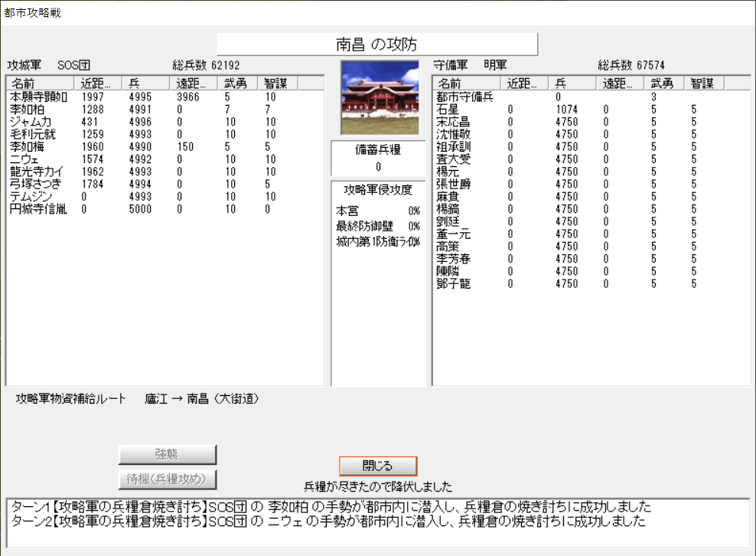This screenshot has width=756, height=556.
Task: Click the 強襲 assault button
Action: point(168,454)
